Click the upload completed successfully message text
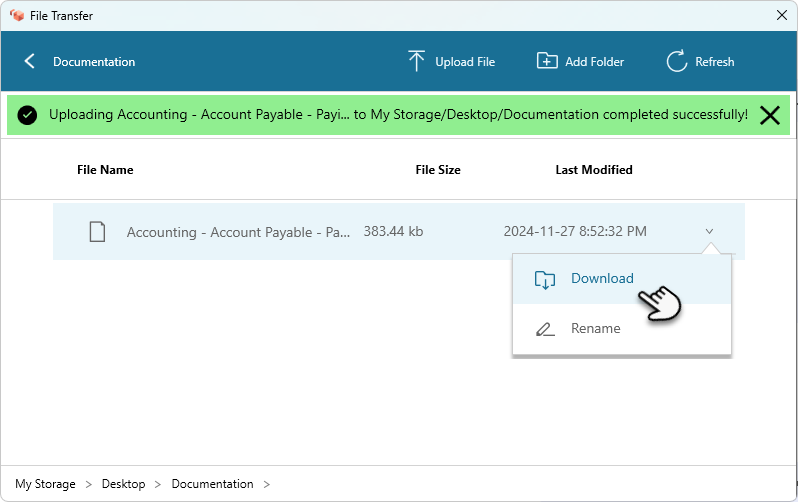 (398, 115)
